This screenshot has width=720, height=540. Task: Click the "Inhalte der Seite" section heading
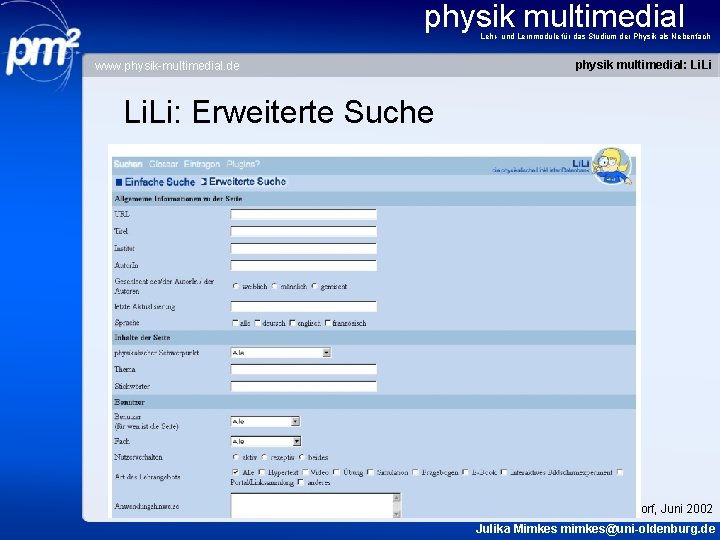142,338
